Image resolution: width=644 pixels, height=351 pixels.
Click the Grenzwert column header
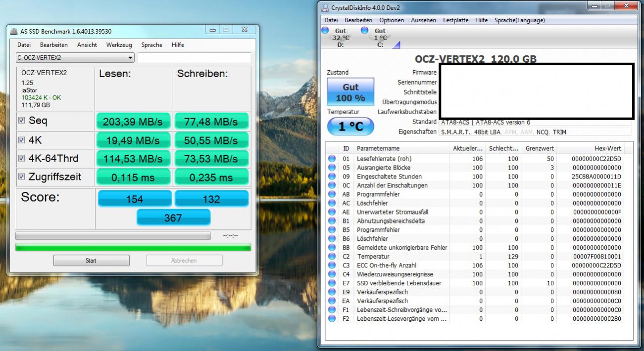point(539,148)
